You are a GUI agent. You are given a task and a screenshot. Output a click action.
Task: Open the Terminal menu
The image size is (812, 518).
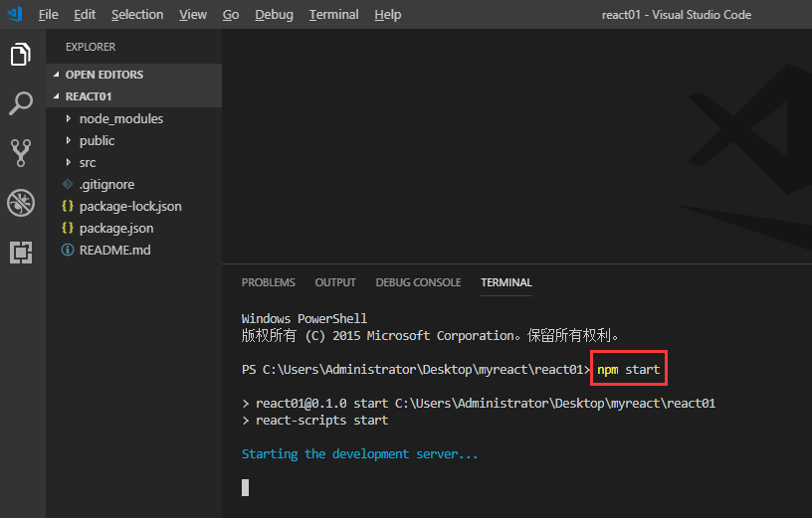(x=333, y=15)
